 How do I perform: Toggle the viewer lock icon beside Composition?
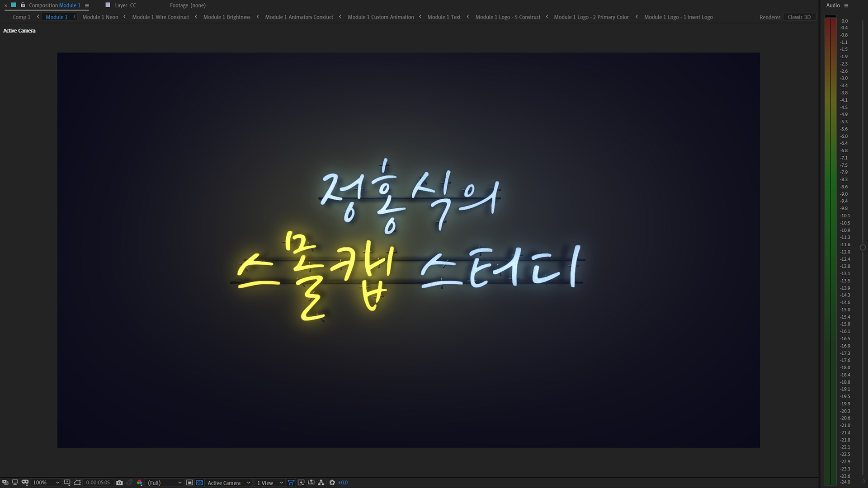(x=23, y=5)
